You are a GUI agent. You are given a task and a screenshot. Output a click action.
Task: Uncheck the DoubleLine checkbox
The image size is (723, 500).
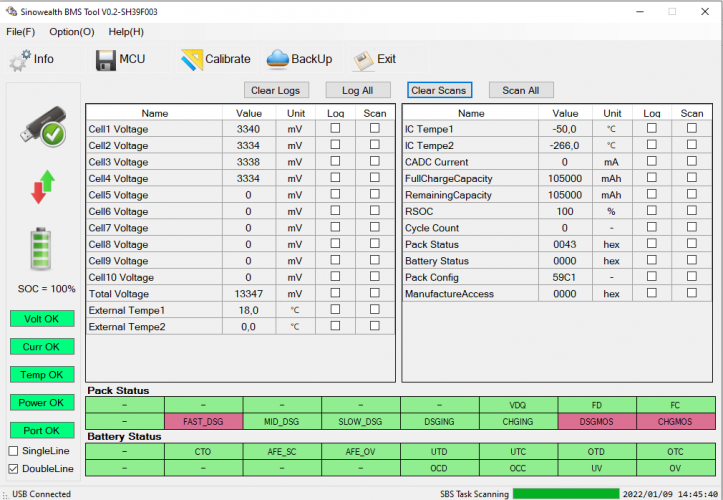coord(13,468)
